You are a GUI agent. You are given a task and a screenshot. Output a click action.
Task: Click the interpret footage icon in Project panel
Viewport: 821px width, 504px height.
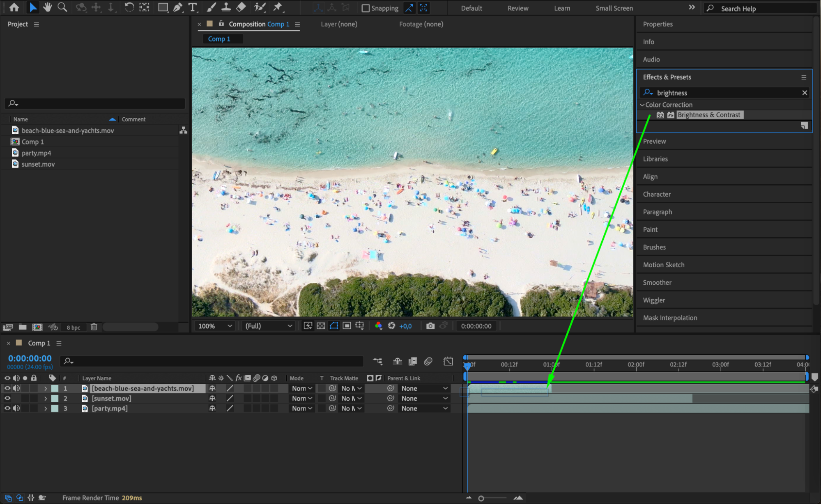pos(8,327)
